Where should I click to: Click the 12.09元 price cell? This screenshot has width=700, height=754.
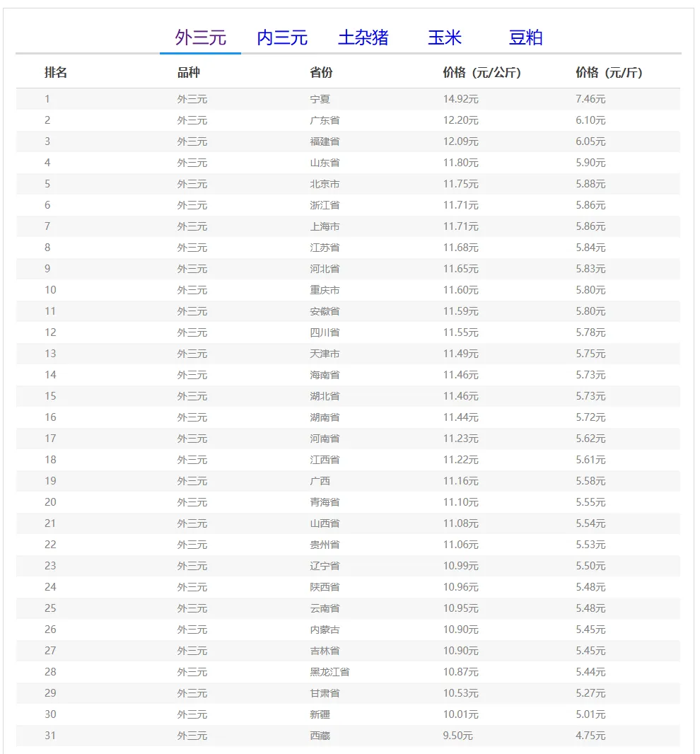pos(460,141)
